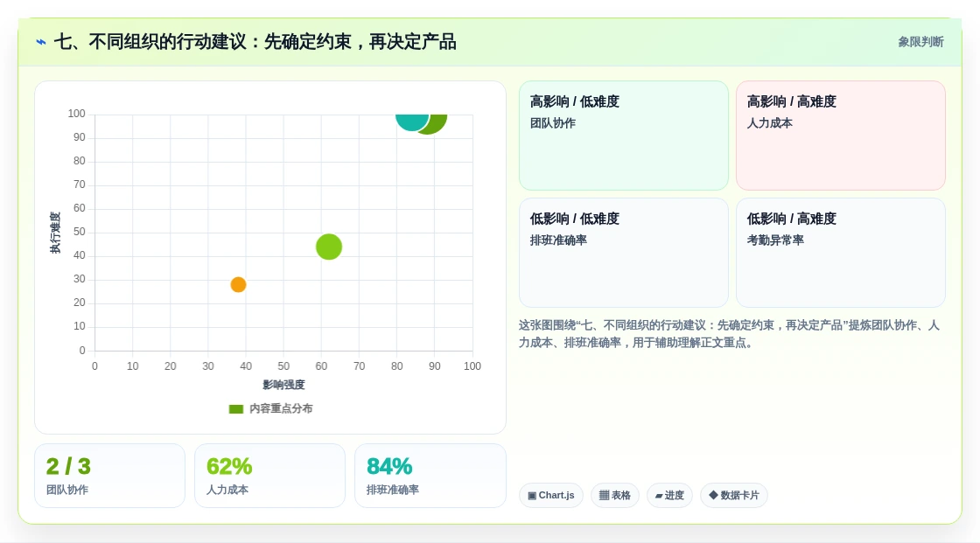Click 考勤异常率 text in quadrant card
Viewport: 980px width, 543px height.
point(775,240)
